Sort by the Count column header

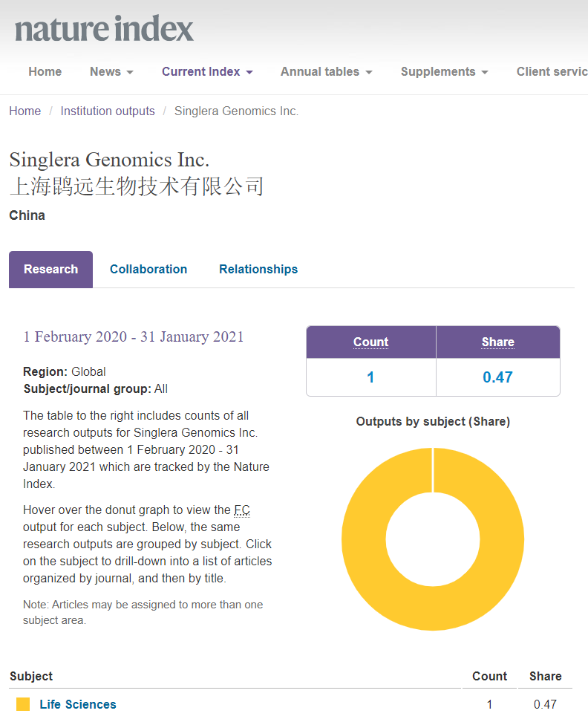(370, 342)
